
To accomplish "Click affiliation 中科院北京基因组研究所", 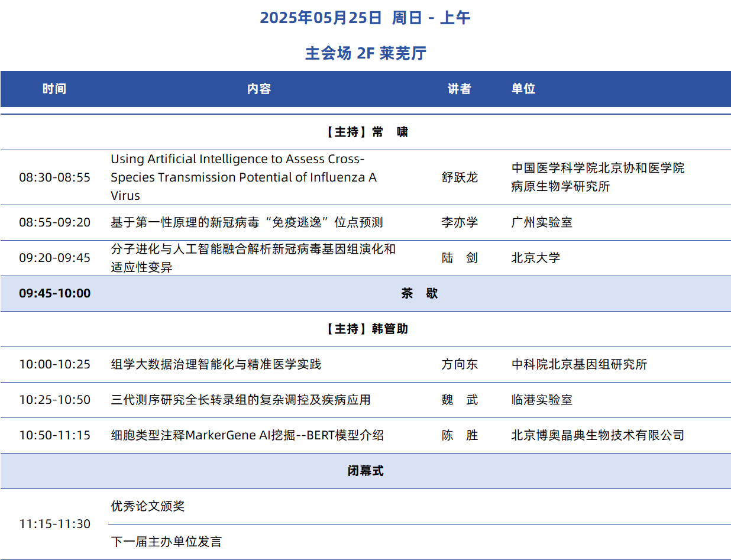I will (x=579, y=364).
